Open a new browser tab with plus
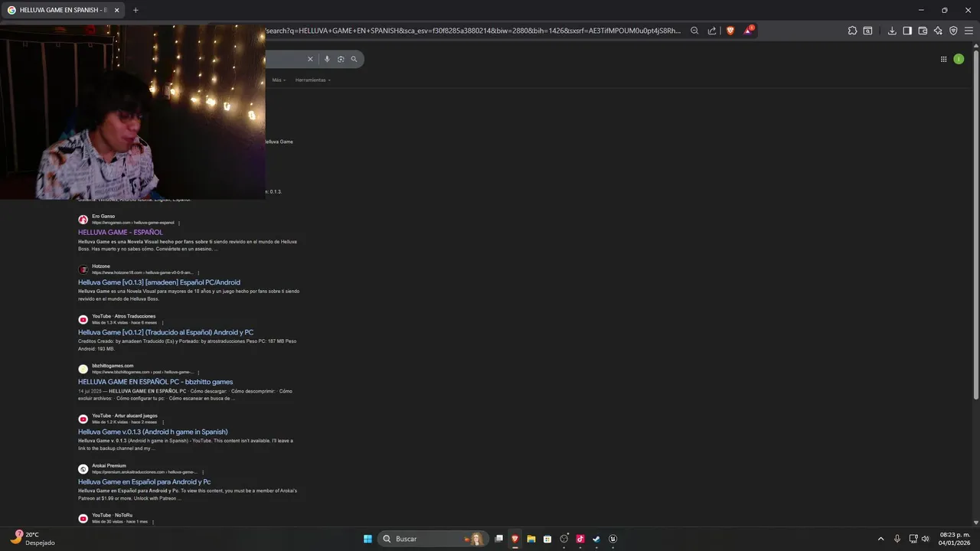This screenshot has height=551, width=980. click(136, 10)
